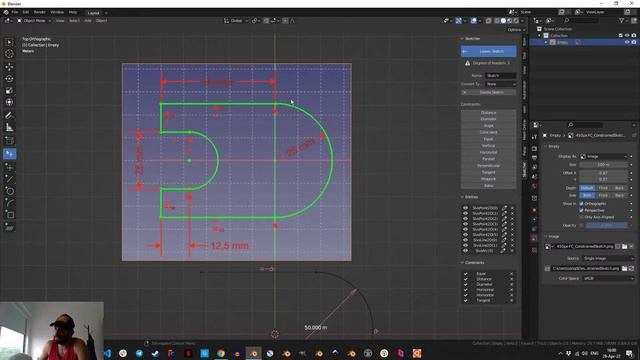640x360 pixels.
Task: Select the sketcher Add Line tool
Action: click(x=9, y=178)
